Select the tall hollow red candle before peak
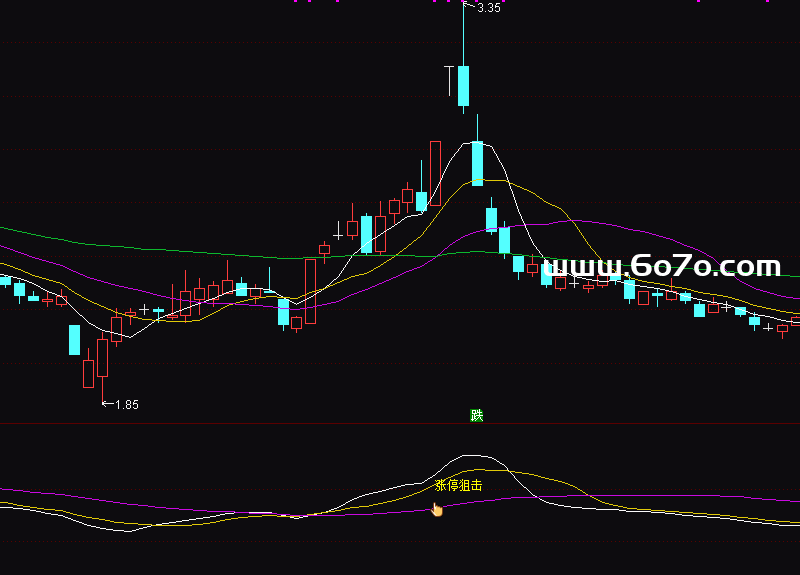 pyautogui.click(x=435, y=173)
